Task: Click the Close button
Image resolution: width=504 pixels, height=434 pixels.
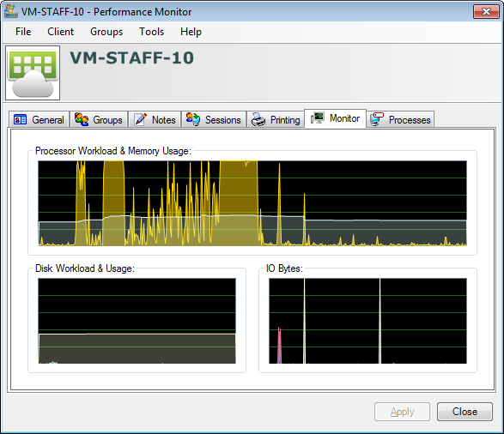Action: [x=465, y=412]
